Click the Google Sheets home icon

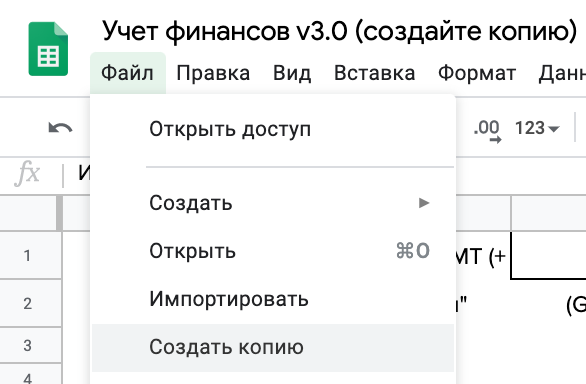click(x=48, y=49)
